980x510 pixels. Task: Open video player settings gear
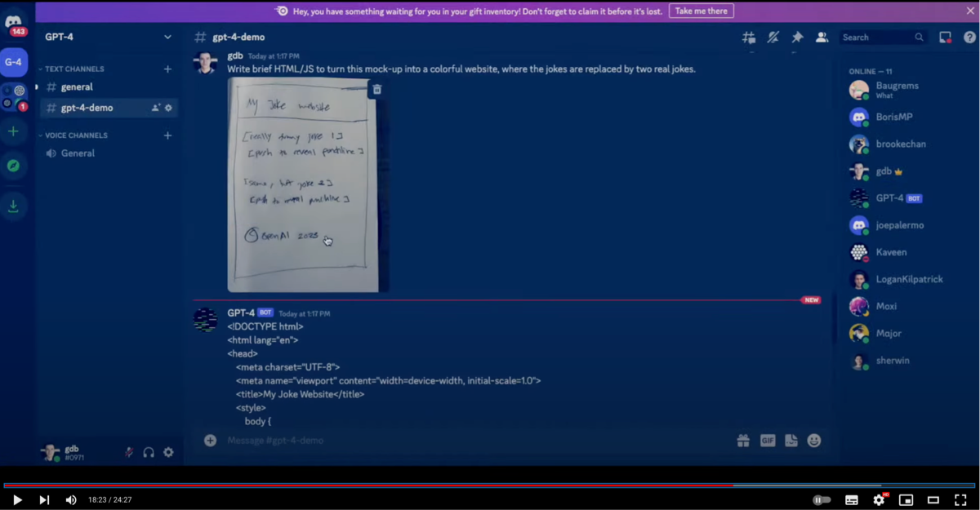point(879,500)
